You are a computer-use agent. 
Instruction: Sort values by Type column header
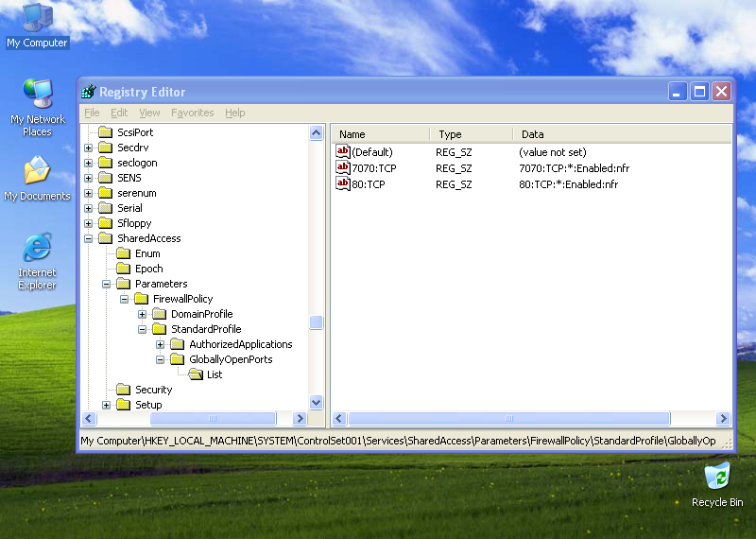pos(471,134)
